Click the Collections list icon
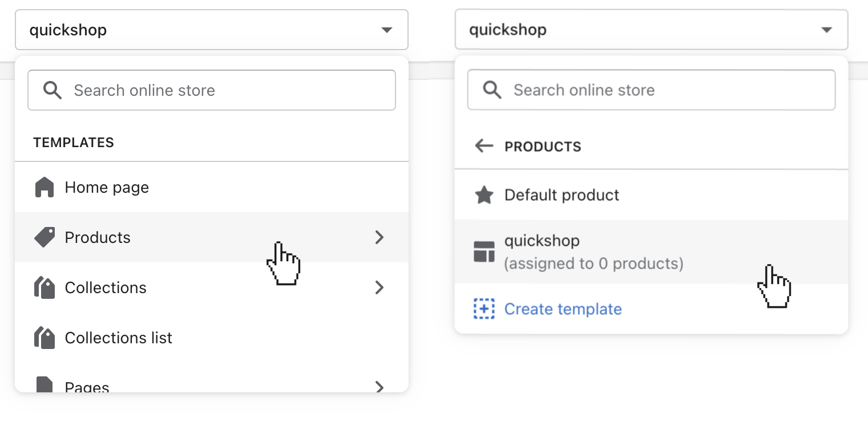Viewport: 868px width, 422px height. [x=45, y=338]
